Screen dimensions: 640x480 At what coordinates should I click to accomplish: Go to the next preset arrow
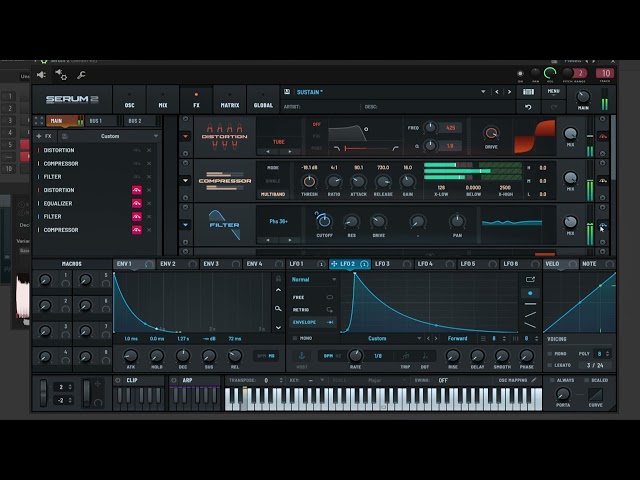click(x=509, y=92)
